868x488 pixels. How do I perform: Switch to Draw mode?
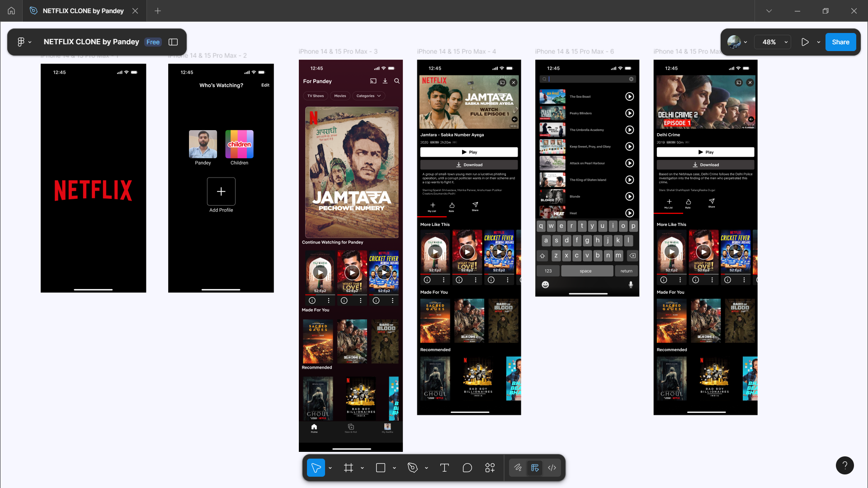(x=518, y=468)
